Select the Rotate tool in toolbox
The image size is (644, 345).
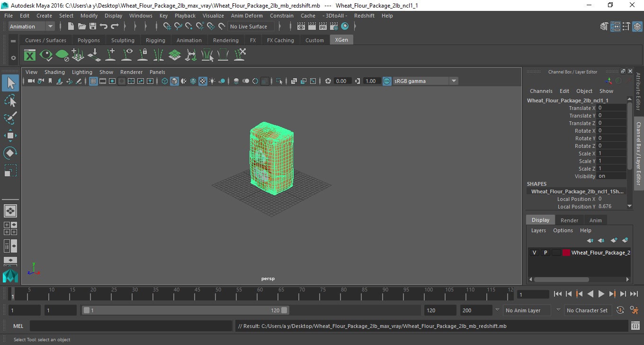[x=10, y=153]
